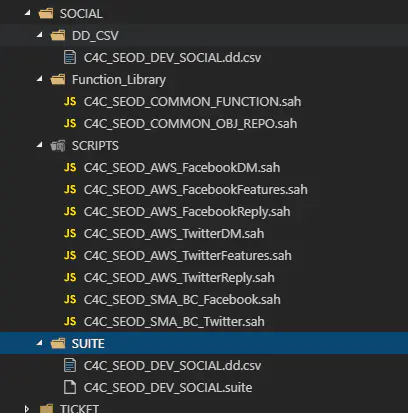Click the SCRIPTS folder icon
The width and height of the screenshot is (408, 413).
point(58,146)
